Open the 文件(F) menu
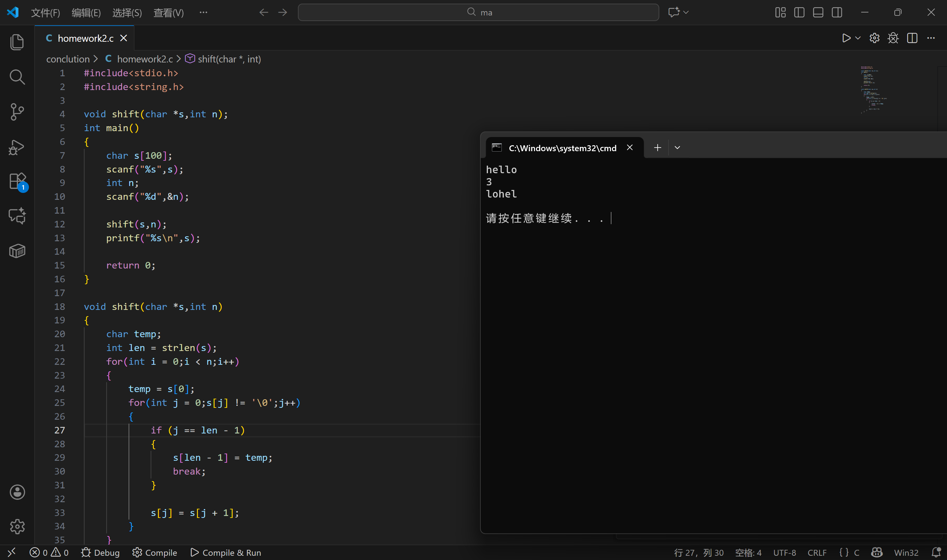This screenshot has height=560, width=947. coord(45,13)
